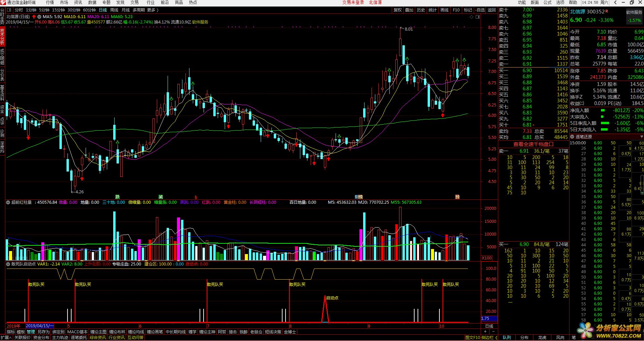Click the 财榜 marker below the chart
The height and width of the screenshot is (341, 644).
359,197
